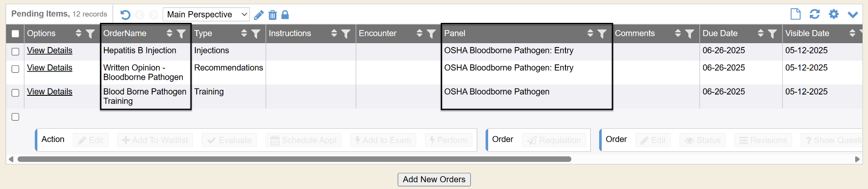The width and height of the screenshot is (868, 189).
Task: Toggle the select-all header checkbox
Action: tap(15, 34)
